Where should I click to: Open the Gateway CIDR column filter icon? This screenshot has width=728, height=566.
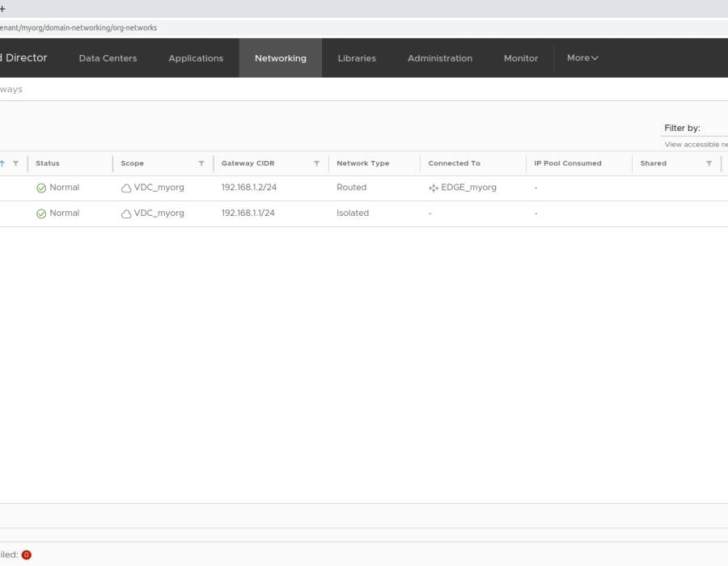[316, 163]
